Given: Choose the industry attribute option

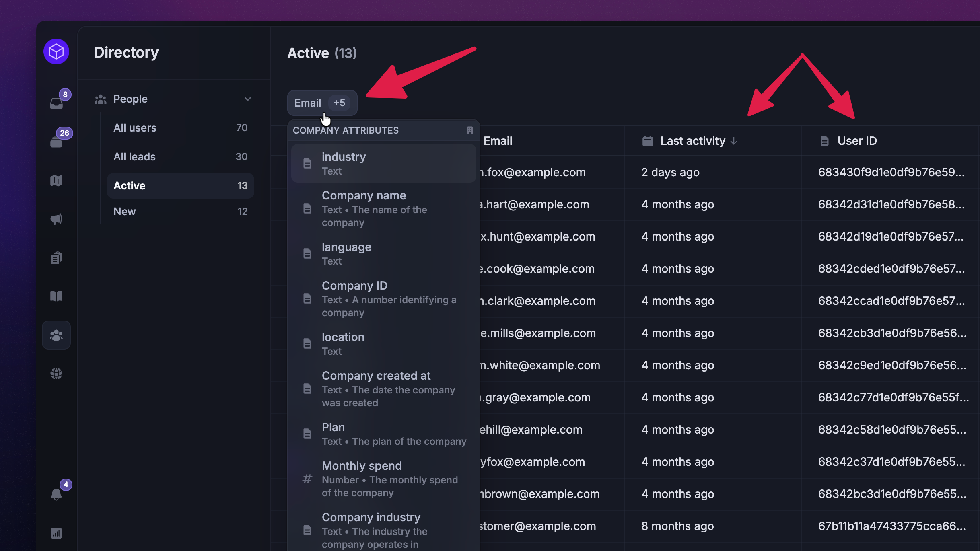Looking at the screenshot, I should click(383, 163).
